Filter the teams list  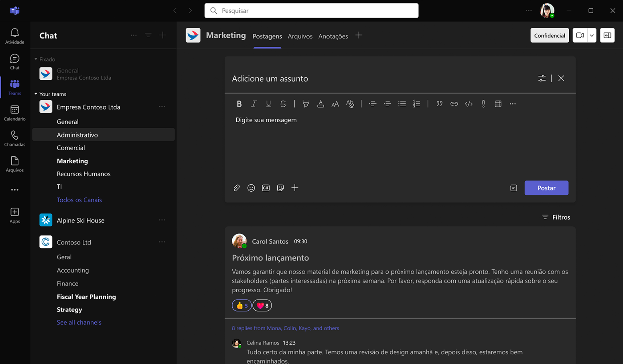tap(148, 35)
